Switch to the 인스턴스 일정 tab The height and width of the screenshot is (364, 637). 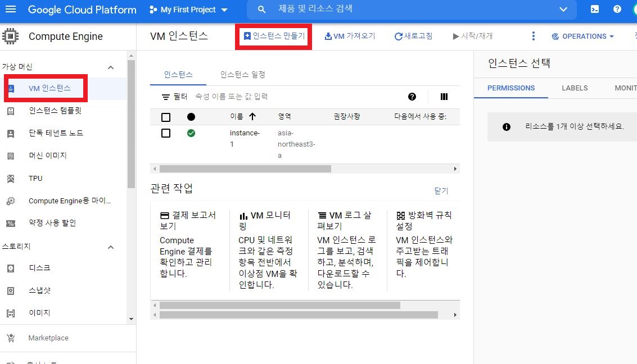(242, 75)
